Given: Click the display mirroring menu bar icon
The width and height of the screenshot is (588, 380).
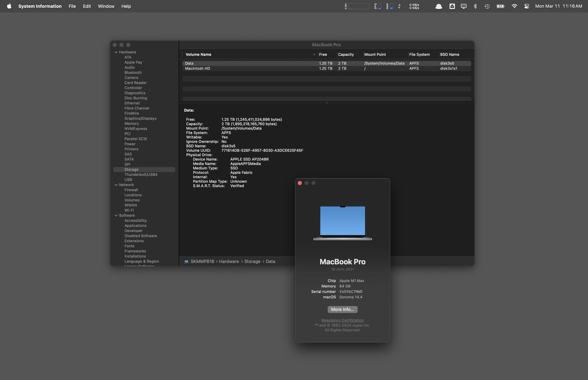Looking at the screenshot, I should pos(464,6).
